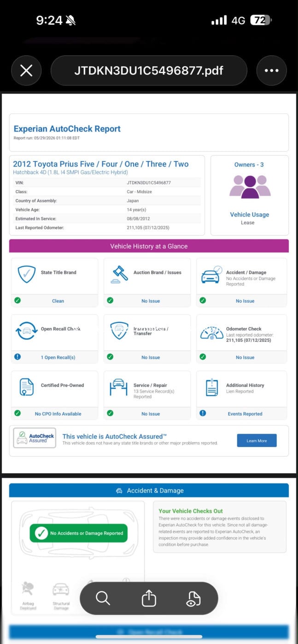Click No Issue under Odometer Check
Screen dimensions: 298x644
(245, 357)
